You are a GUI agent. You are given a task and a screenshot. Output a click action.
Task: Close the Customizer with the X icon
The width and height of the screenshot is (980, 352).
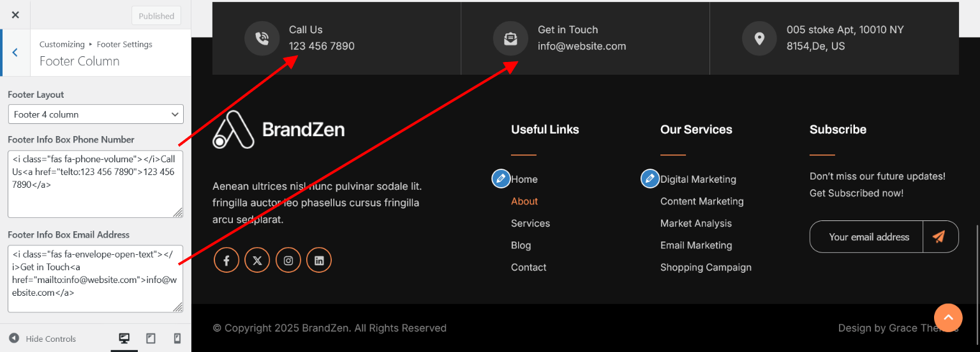15,15
